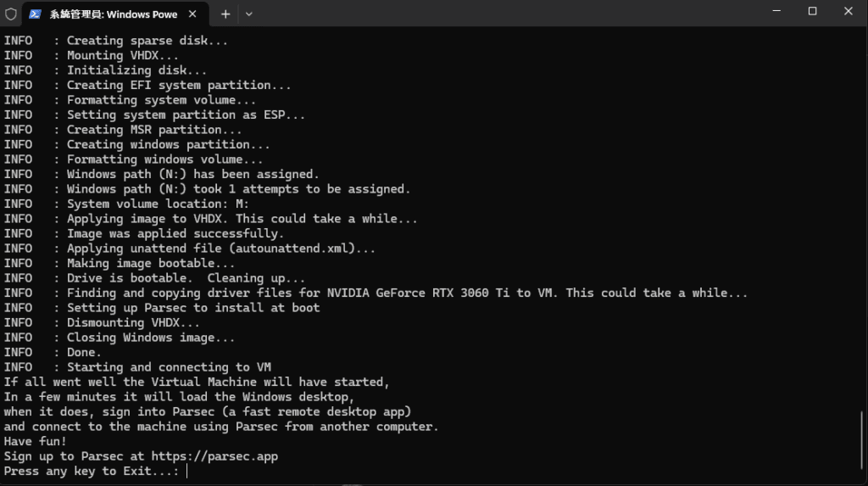Click the administrator shield icon in title bar
Image resolution: width=868 pixels, height=486 pixels.
[10, 14]
